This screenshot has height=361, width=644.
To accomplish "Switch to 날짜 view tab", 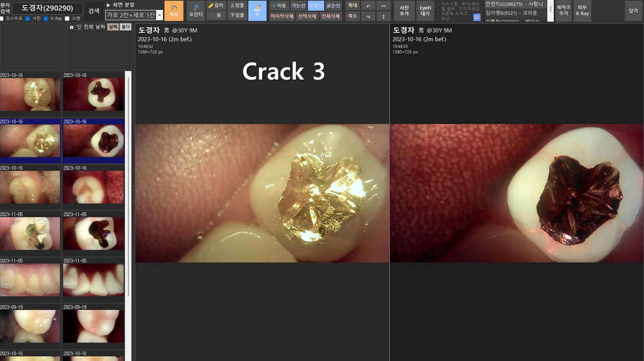I will point(113,27).
